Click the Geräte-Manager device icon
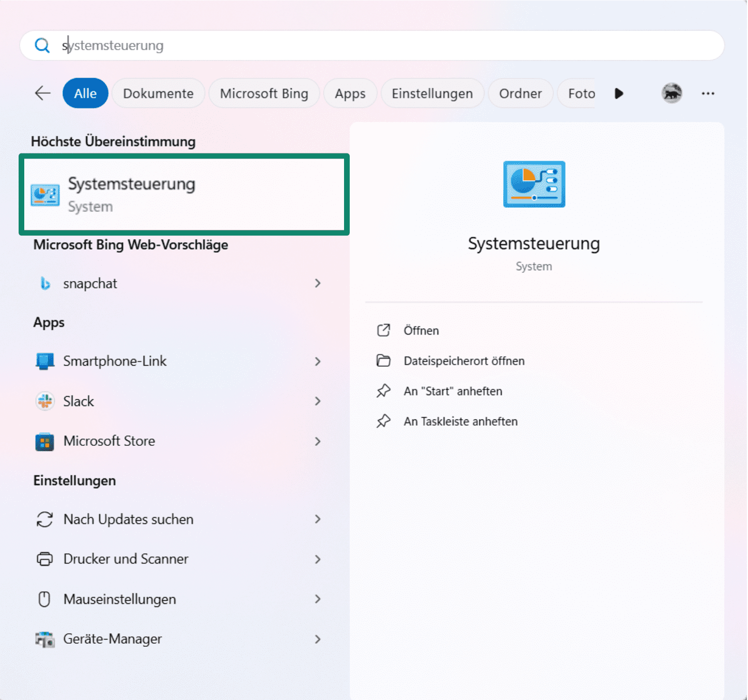The height and width of the screenshot is (700, 748). tap(45, 639)
